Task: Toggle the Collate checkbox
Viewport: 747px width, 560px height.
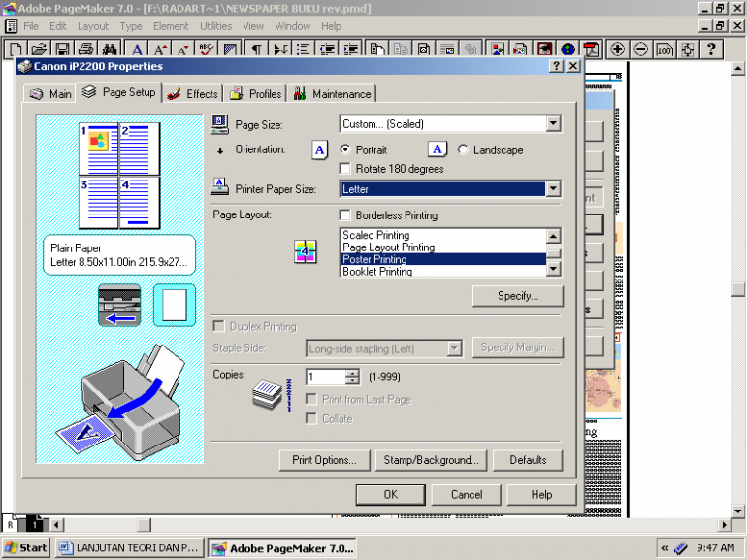Action: 311,418
